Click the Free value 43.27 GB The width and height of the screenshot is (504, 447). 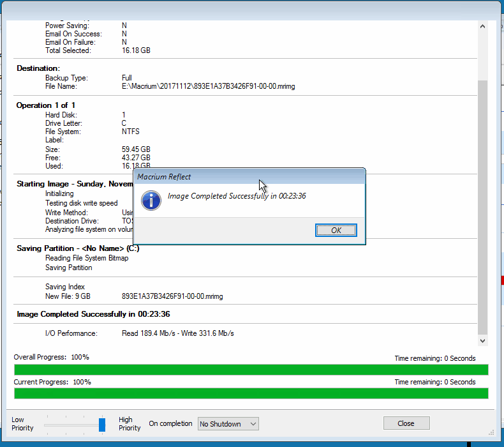tap(136, 158)
